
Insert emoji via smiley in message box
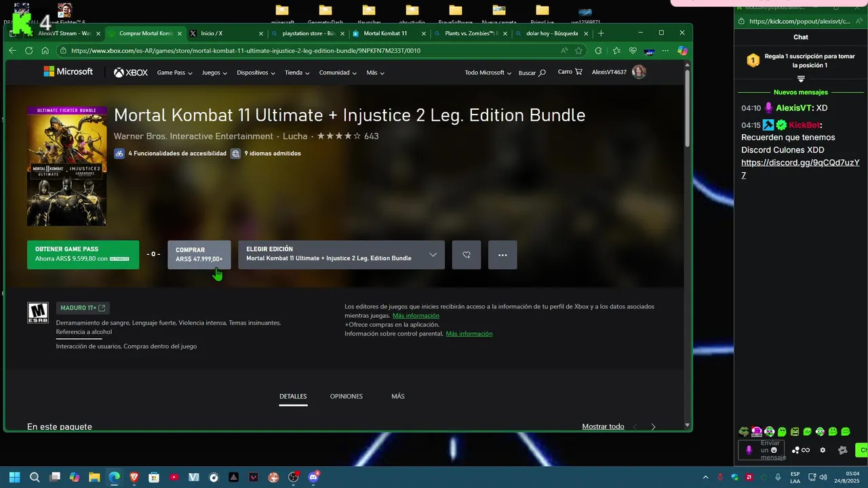tap(774, 450)
